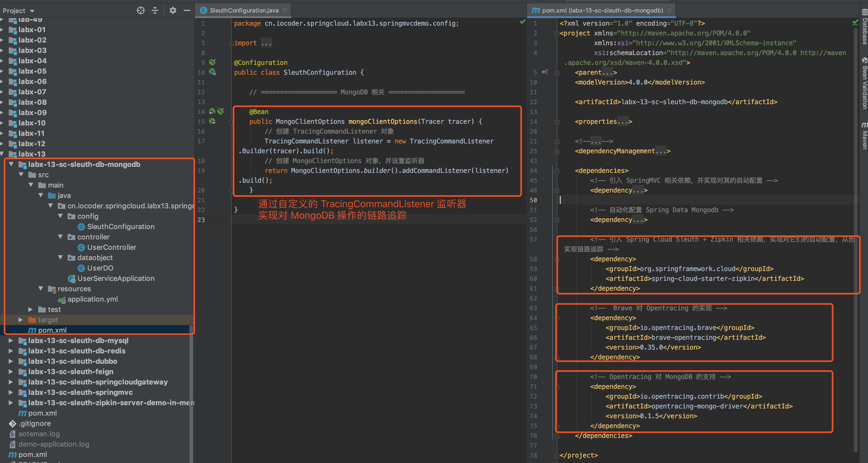Toggle fold of properties block in pom.xml
Viewport: 868px width, 463px height.
(x=557, y=122)
